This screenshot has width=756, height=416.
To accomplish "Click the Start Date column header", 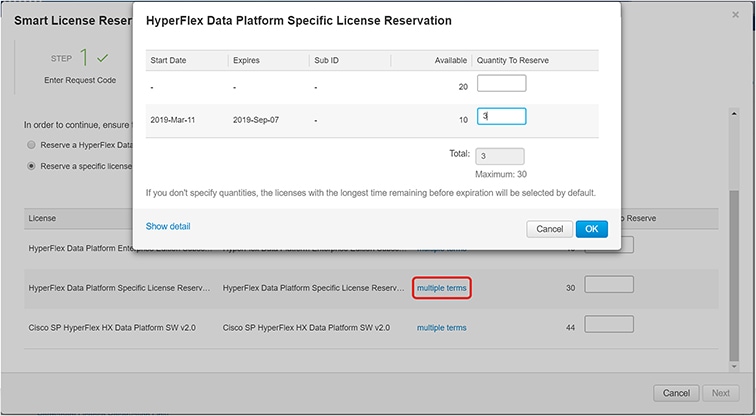I will pos(168,60).
